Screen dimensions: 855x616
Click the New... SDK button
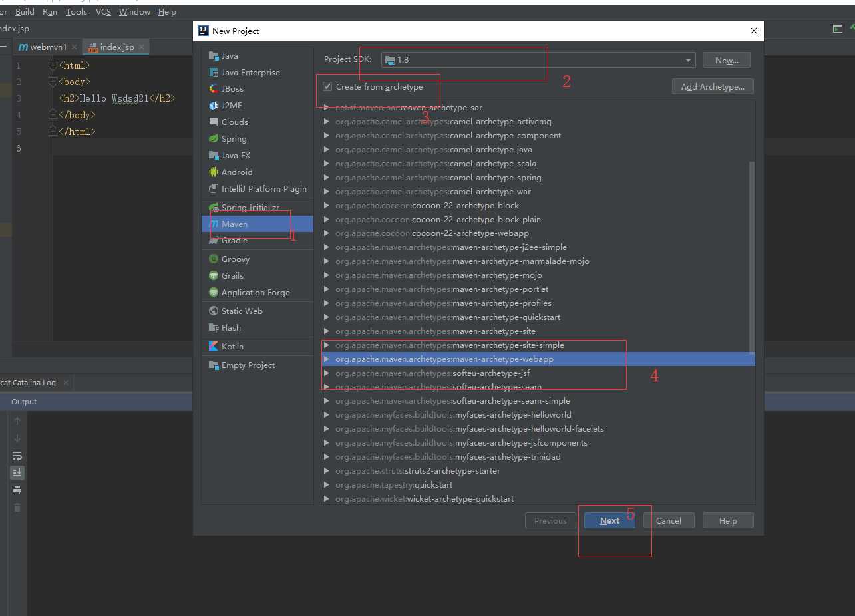click(x=727, y=60)
